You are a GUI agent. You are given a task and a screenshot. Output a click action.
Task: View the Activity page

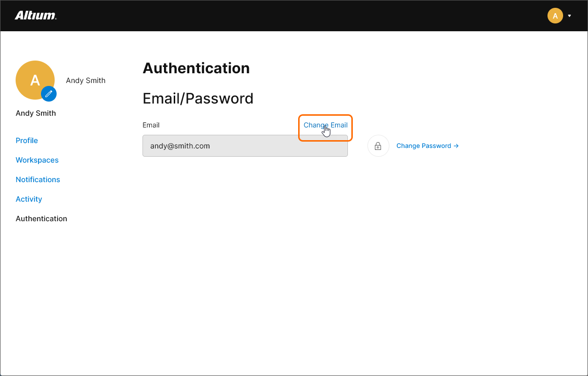[29, 199]
